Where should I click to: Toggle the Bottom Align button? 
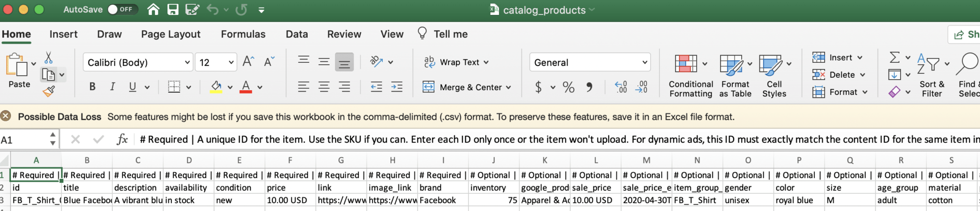344,62
